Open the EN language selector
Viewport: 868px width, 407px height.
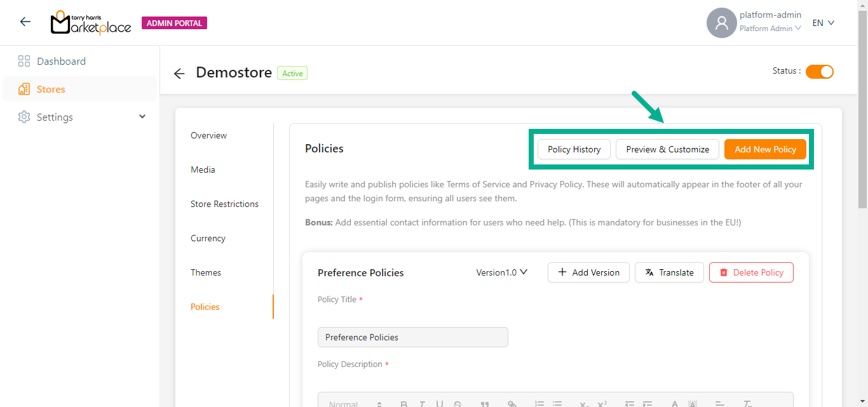point(823,23)
